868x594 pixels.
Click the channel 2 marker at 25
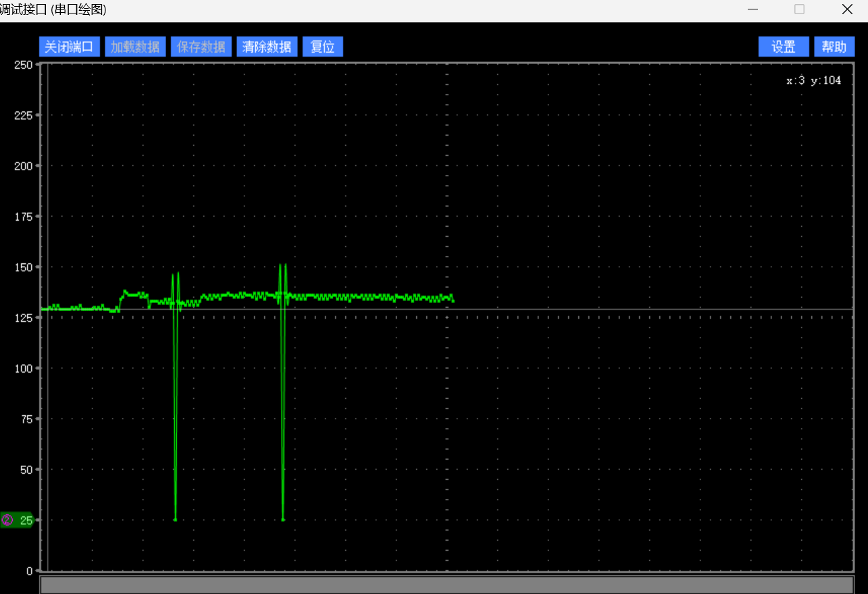(16, 520)
